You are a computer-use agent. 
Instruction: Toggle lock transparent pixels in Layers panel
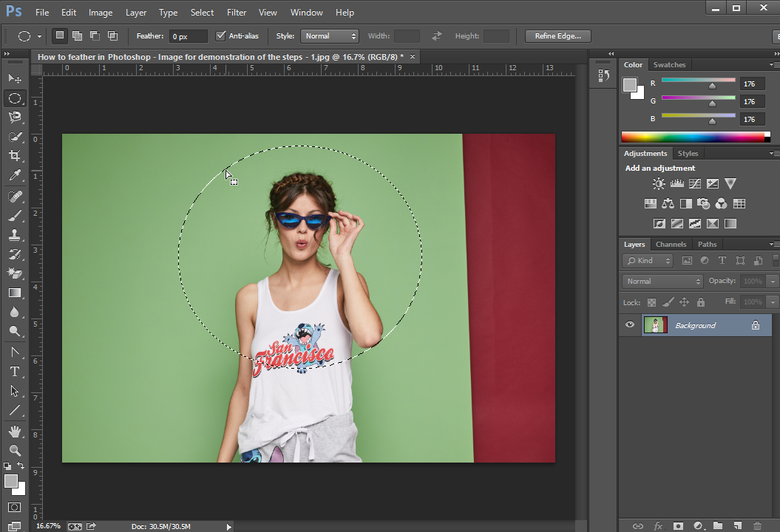pos(651,301)
